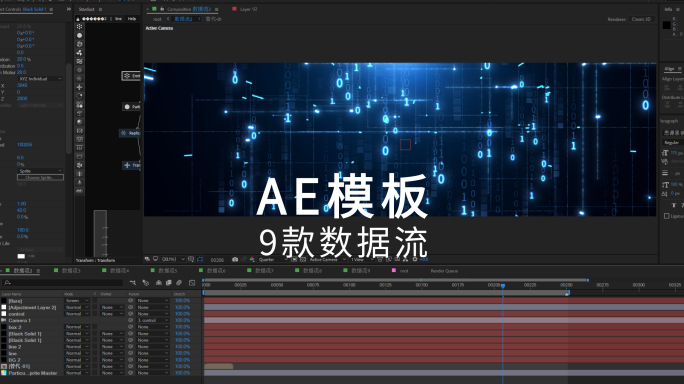Open blending mode dropdown for box 2 layer
This screenshot has width=684, height=384.
coord(77,327)
